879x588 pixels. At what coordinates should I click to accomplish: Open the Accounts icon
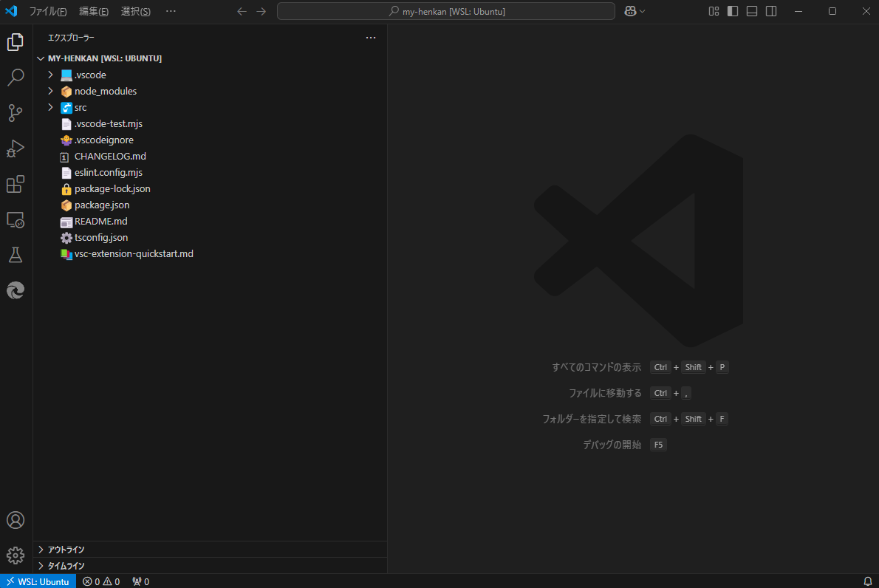tap(16, 520)
